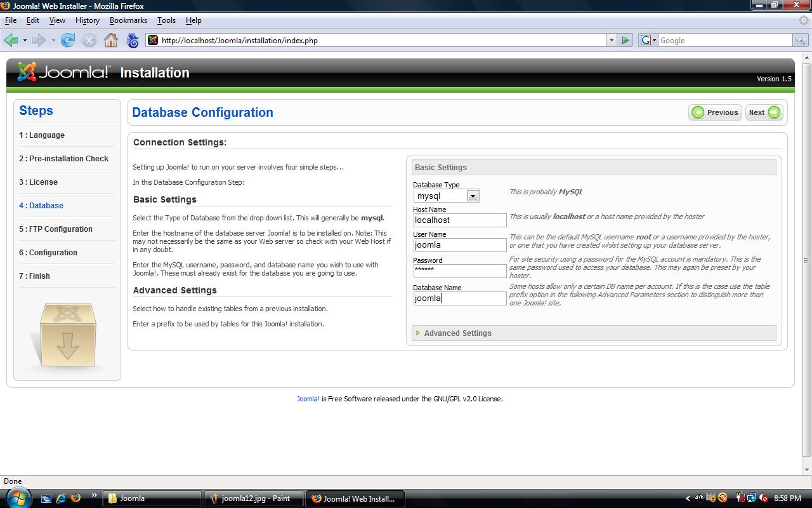Viewport: 812px width, 508px height.
Task: Click the Next button
Action: pyautogui.click(x=764, y=112)
